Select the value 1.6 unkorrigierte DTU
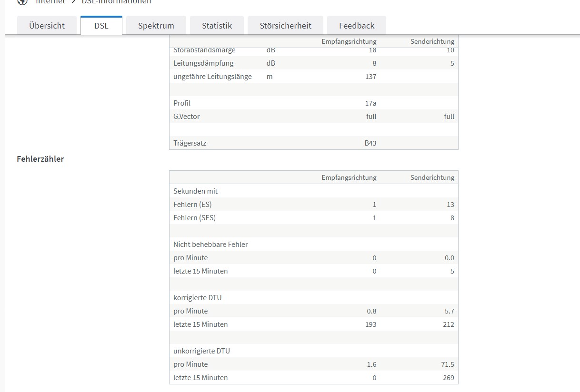 point(371,364)
